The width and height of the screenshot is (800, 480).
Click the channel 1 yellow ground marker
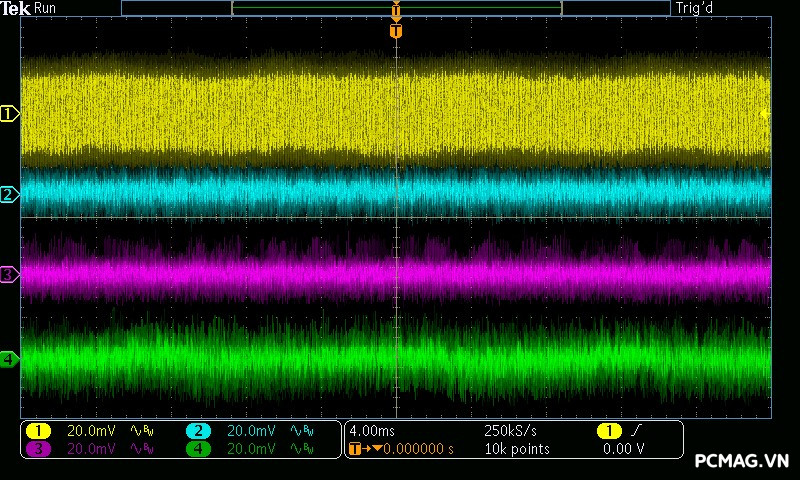coord(9,114)
